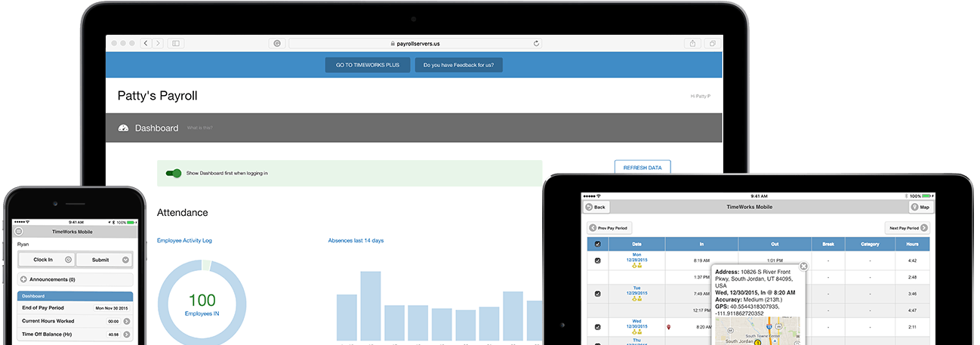Image resolution: width=980 pixels, height=345 pixels.
Task: Go to Prev Pay Period
Action: click(609, 227)
